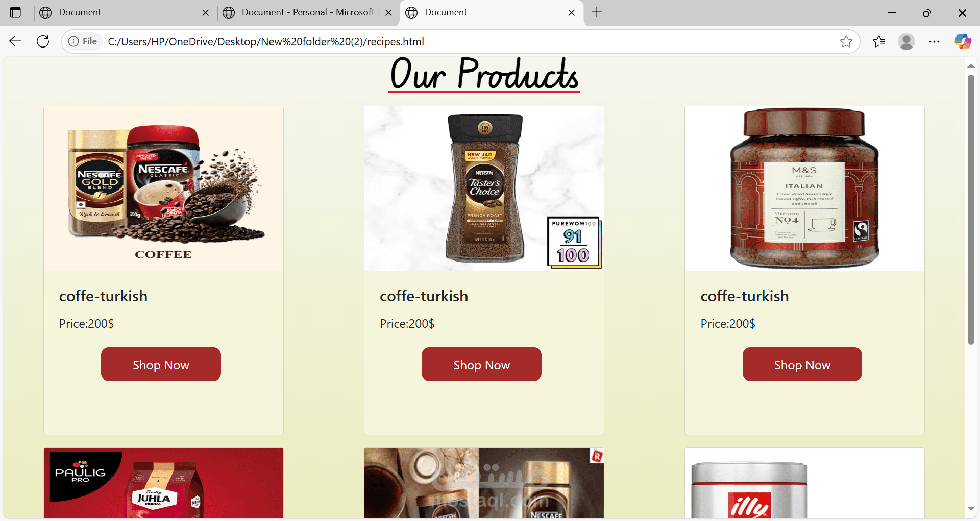Launch the Copilot icon
This screenshot has height=521, width=980.
coord(963,41)
